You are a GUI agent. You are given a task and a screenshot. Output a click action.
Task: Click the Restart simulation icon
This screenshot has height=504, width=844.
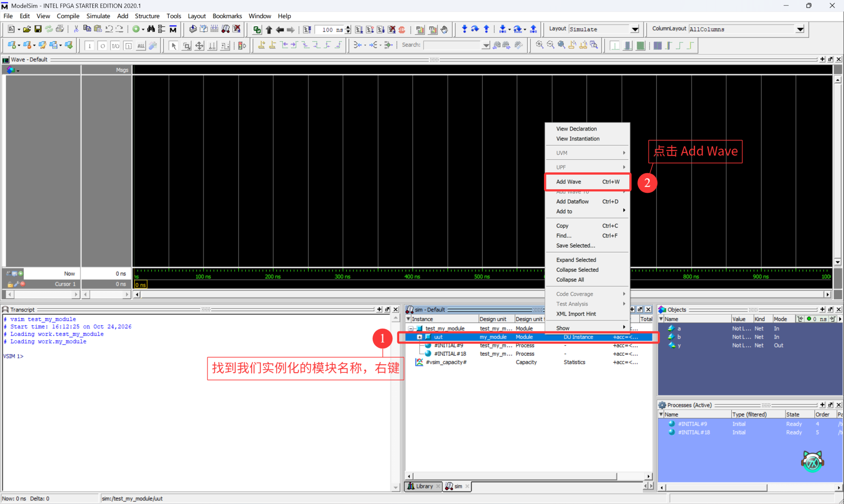(307, 30)
